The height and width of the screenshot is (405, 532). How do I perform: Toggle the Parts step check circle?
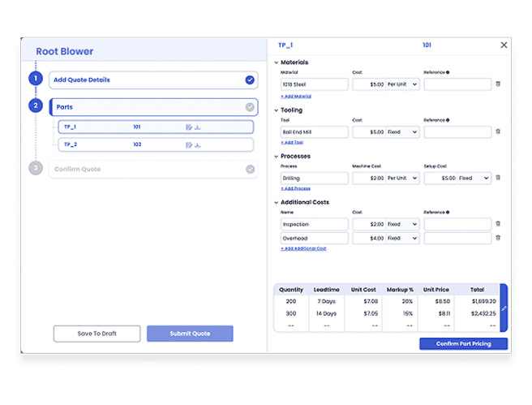pyautogui.click(x=250, y=107)
